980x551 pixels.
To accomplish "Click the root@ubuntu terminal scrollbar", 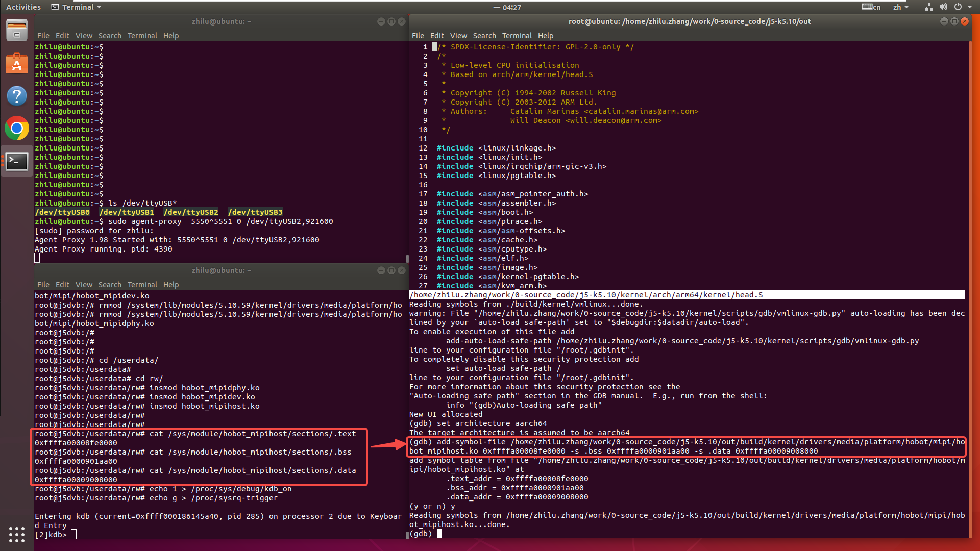I will [x=970, y=289].
